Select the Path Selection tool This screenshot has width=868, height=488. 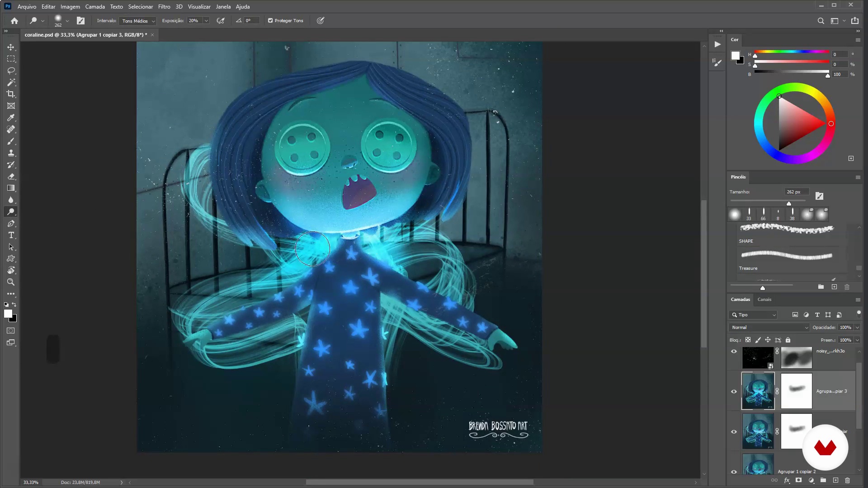tap(11, 247)
